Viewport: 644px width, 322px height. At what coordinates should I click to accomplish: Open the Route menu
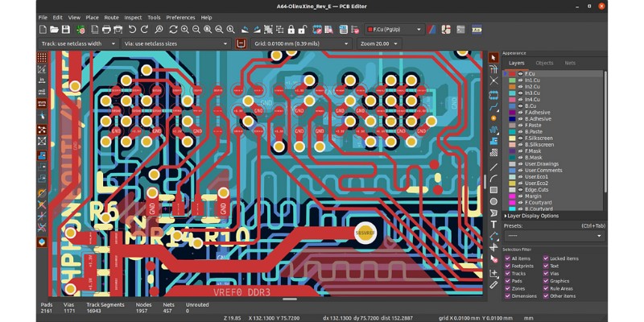click(x=111, y=18)
